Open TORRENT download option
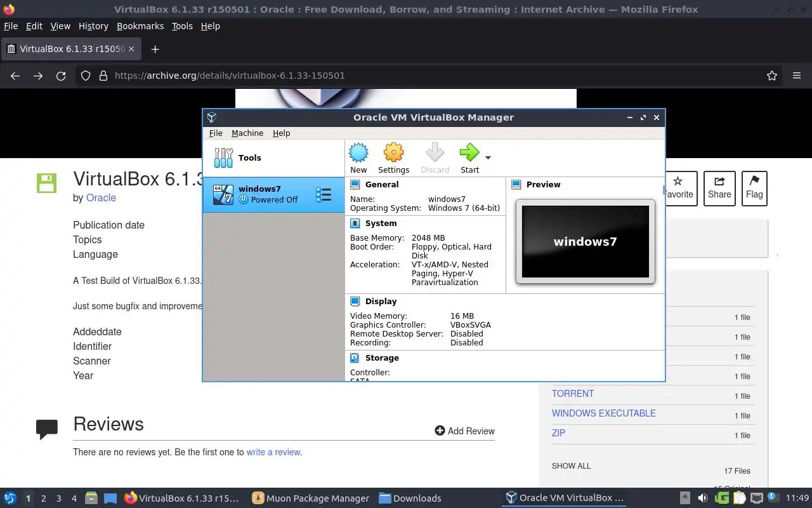Screen dimensions: 812x508 point(573,394)
